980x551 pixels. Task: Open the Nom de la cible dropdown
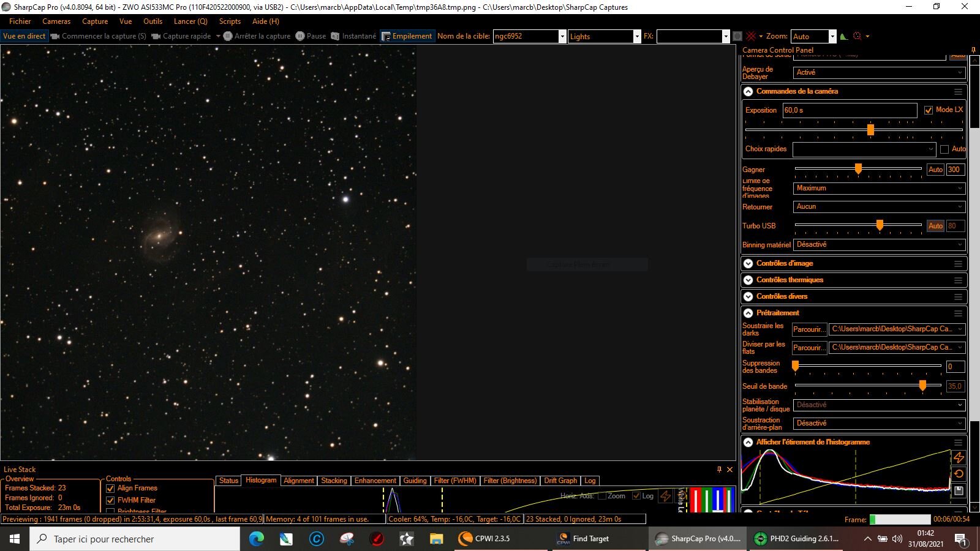pyautogui.click(x=562, y=37)
